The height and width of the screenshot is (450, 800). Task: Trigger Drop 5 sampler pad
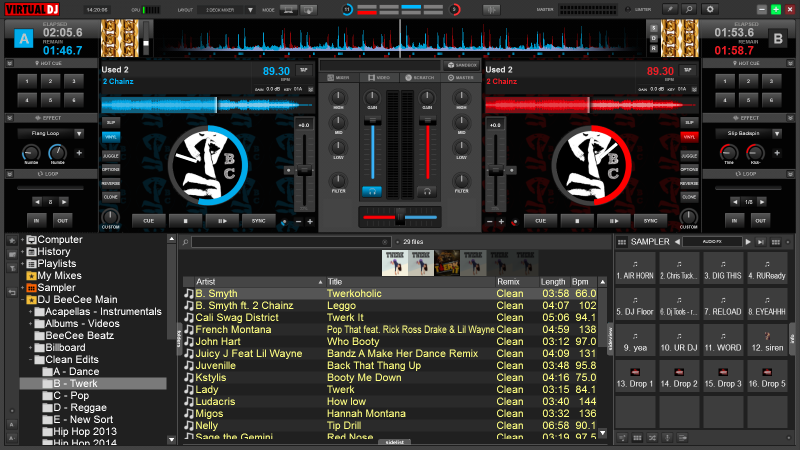click(x=767, y=377)
